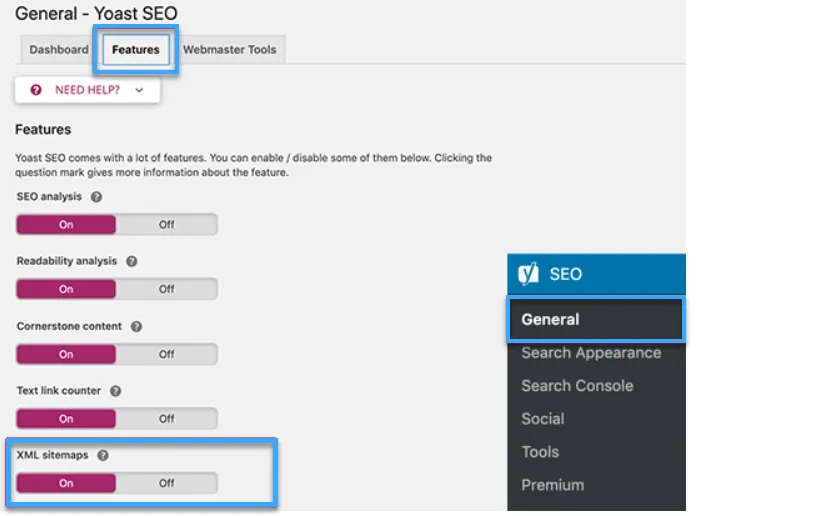This screenshot has width=840, height=516.
Task: Click the red question mark help icon
Action: click(36, 90)
